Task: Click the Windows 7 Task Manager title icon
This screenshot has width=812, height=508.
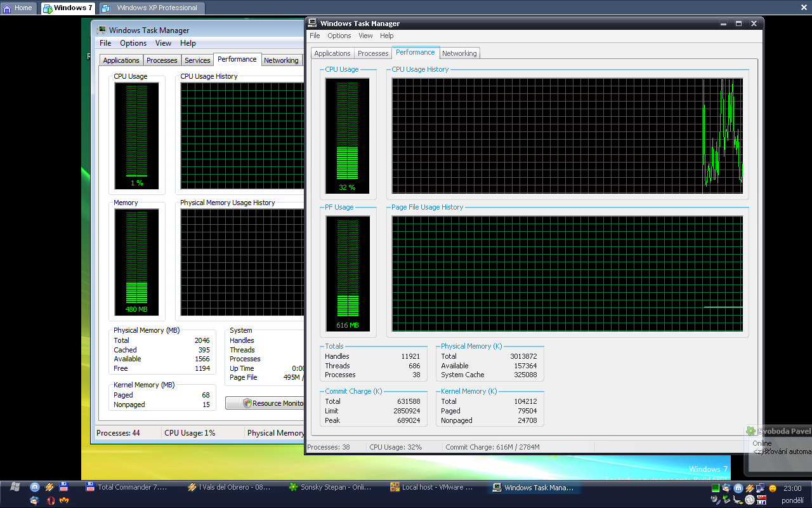Action: click(x=101, y=30)
